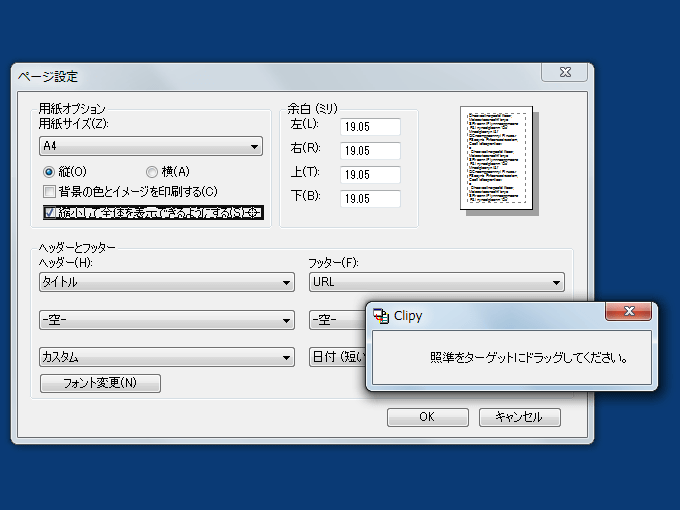The image size is (680, 510).
Task: Open the second header -空- dropdown
Action: click(x=167, y=320)
